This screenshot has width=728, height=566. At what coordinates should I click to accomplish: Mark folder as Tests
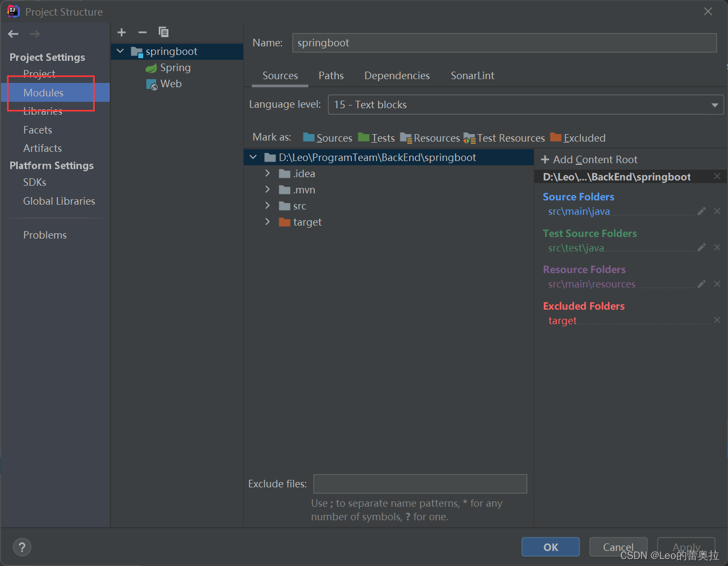point(376,138)
